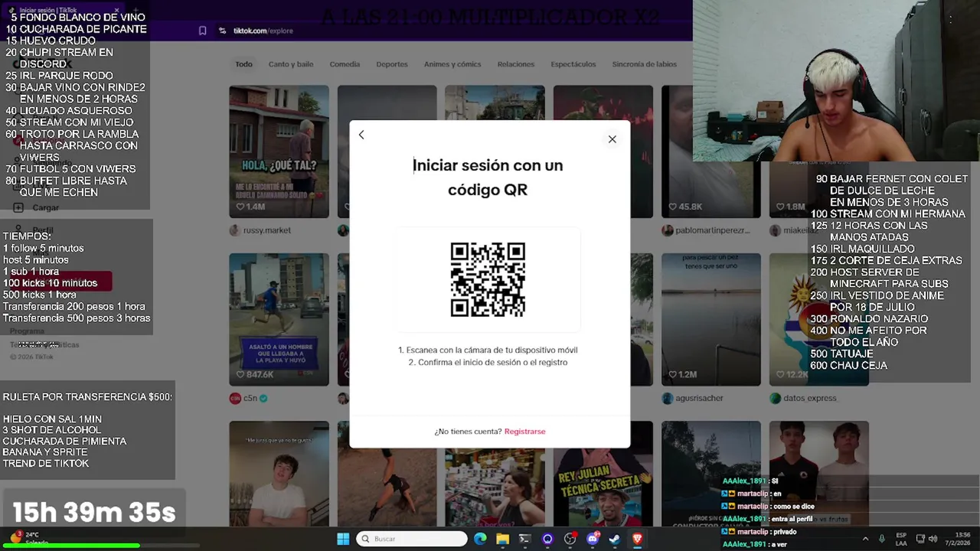Launch Microsoft Edge from the taskbar

[480, 539]
